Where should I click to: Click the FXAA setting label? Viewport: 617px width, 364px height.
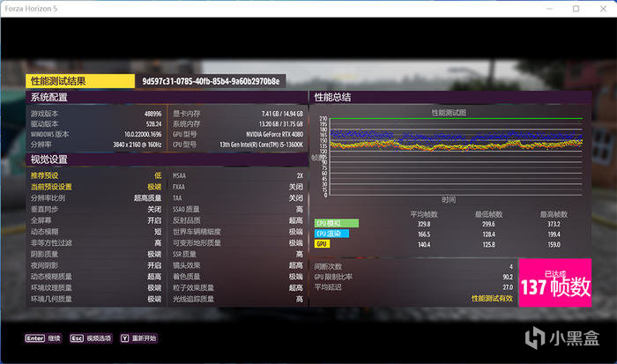pyautogui.click(x=179, y=187)
